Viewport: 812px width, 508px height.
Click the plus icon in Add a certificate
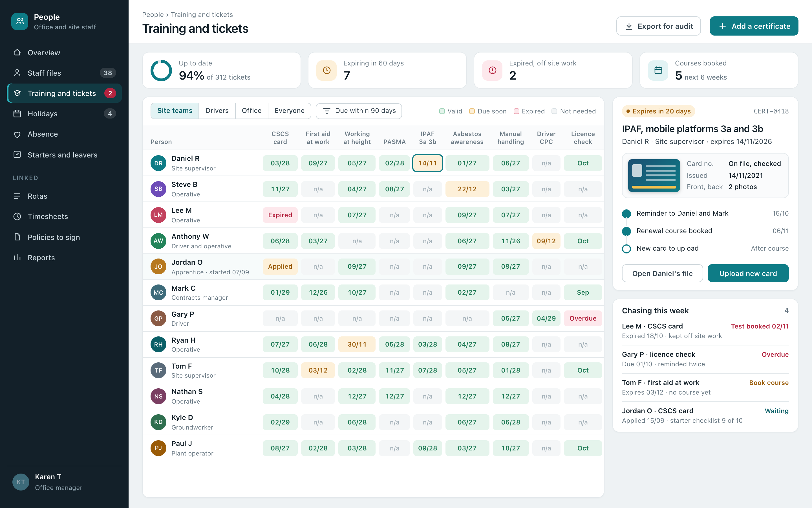pyautogui.click(x=722, y=26)
